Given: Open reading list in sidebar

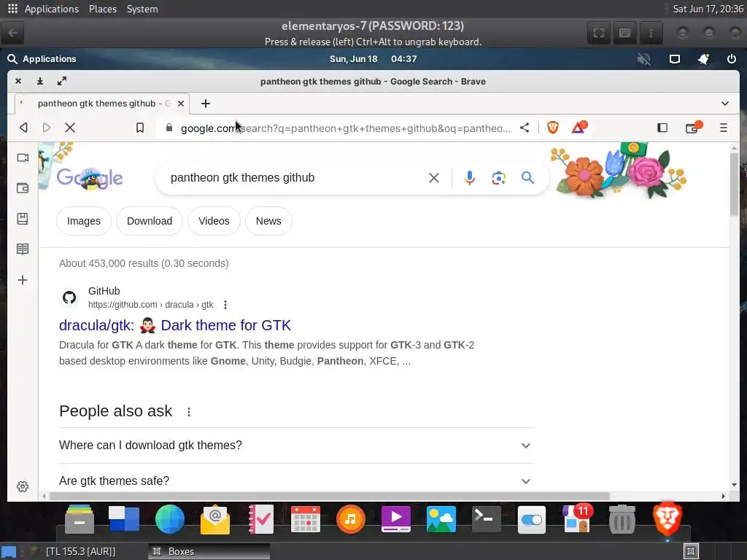Looking at the screenshot, I should [x=23, y=249].
